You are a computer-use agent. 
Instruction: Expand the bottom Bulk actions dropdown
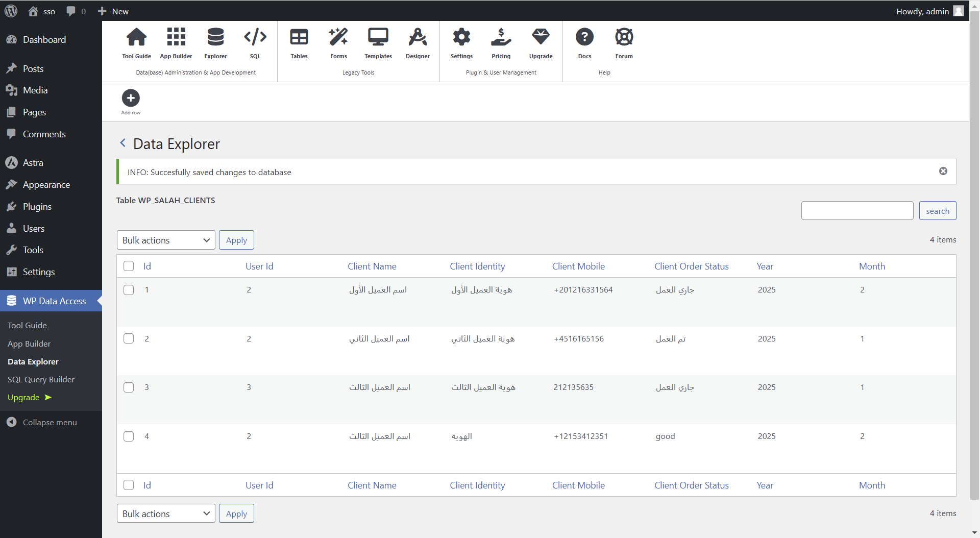pyautogui.click(x=166, y=513)
